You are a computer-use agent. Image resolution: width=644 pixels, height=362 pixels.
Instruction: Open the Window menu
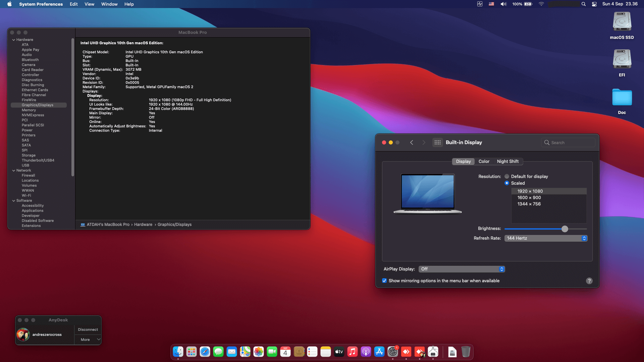[109, 4]
